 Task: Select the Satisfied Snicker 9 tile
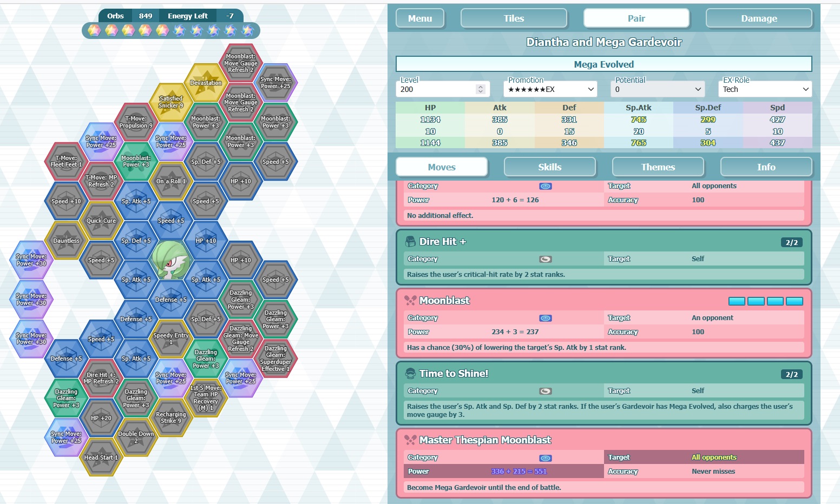pyautogui.click(x=171, y=102)
